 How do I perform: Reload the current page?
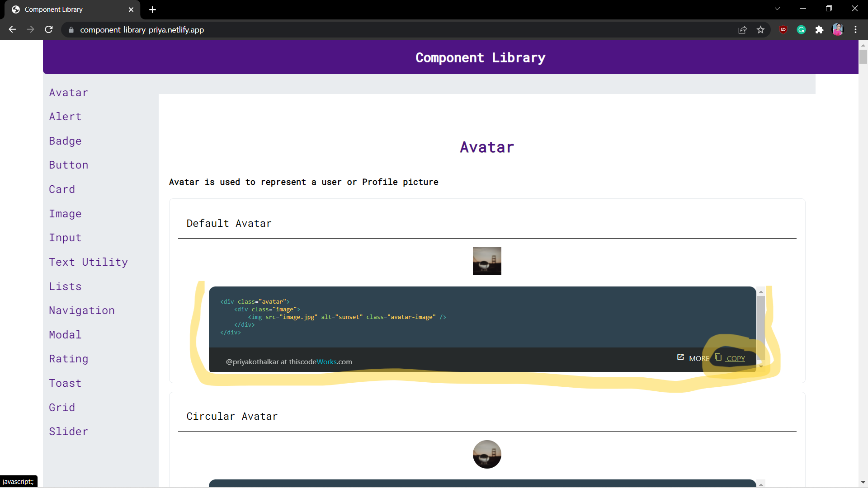(x=49, y=29)
